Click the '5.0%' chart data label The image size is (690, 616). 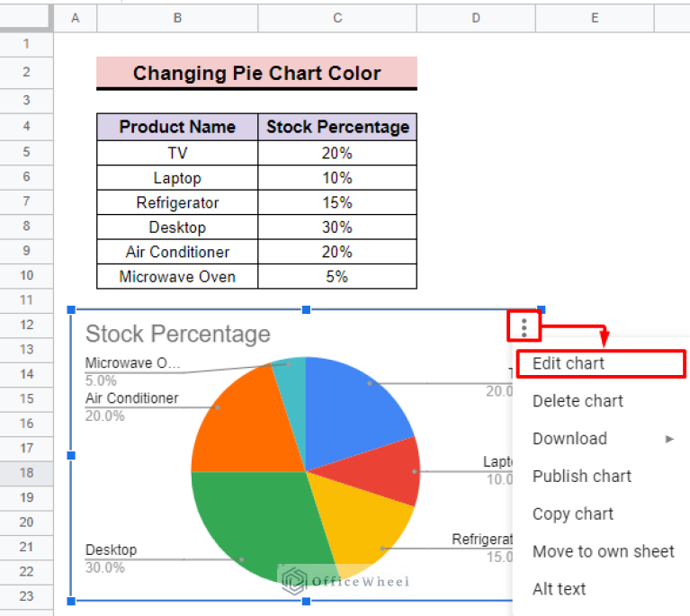tap(101, 380)
